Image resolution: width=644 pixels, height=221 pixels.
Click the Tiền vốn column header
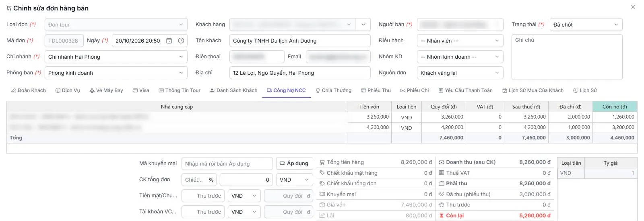[369, 106]
